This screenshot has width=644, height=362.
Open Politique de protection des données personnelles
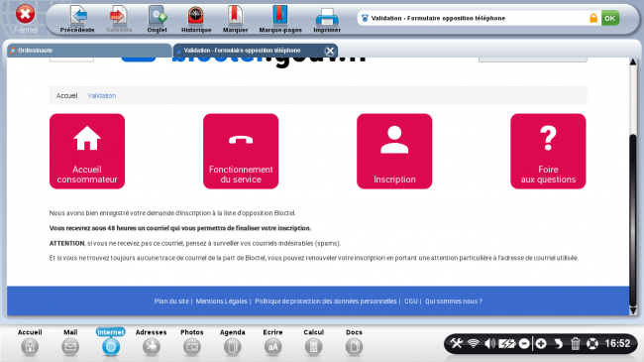[326, 302]
